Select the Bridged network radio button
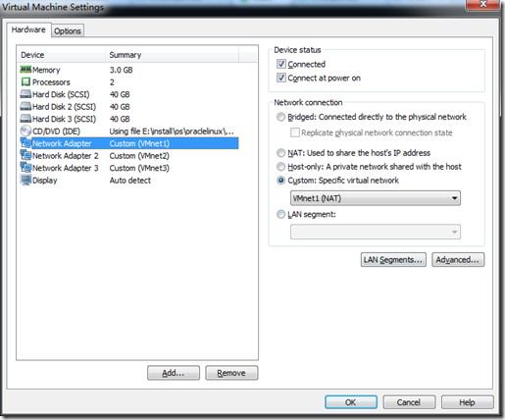 (x=280, y=117)
